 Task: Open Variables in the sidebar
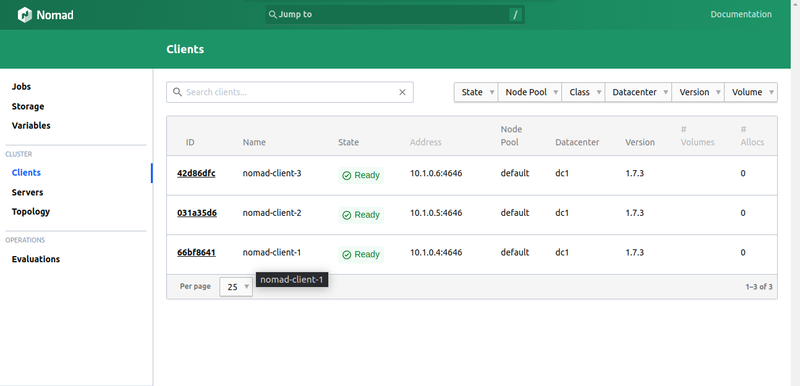click(31, 125)
